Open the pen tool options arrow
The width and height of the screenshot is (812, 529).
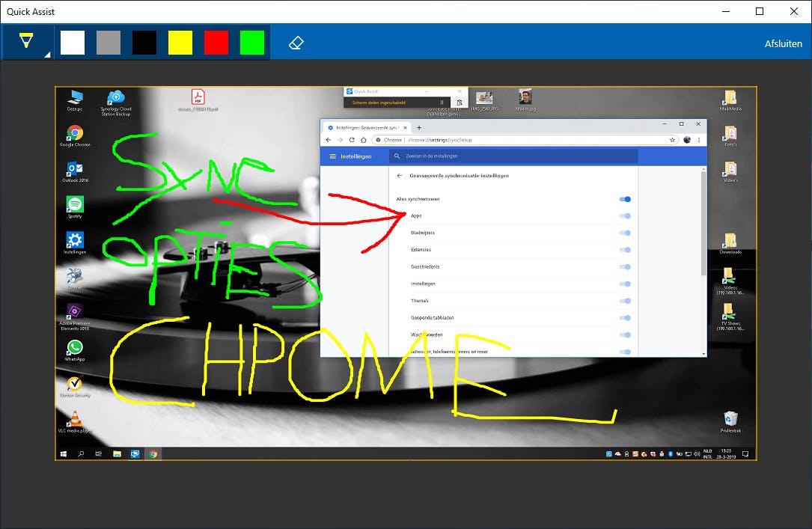(47, 55)
